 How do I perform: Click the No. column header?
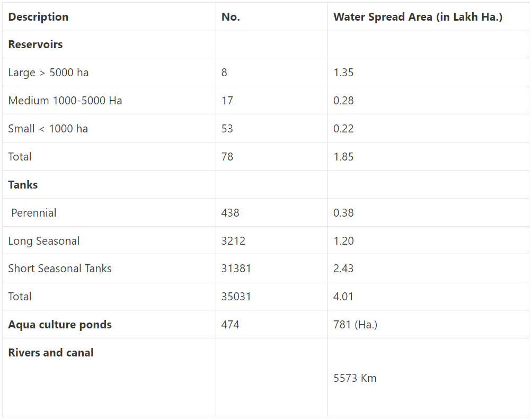click(230, 17)
